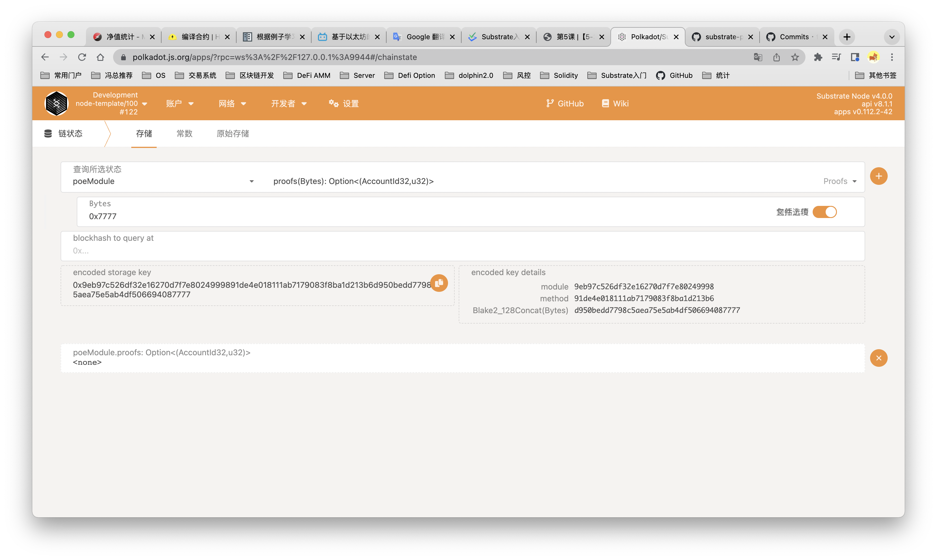Open the Google Translate icon in address bar
Screen dimensions: 937x560
point(758,57)
